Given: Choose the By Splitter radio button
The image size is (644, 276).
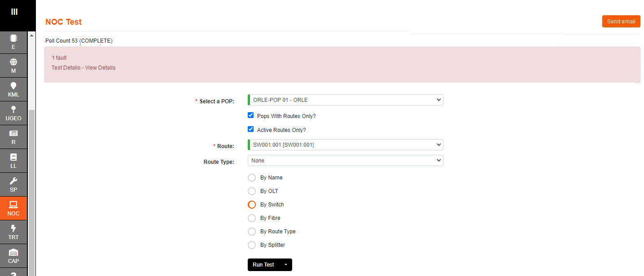Looking at the screenshot, I should pyautogui.click(x=252, y=245).
